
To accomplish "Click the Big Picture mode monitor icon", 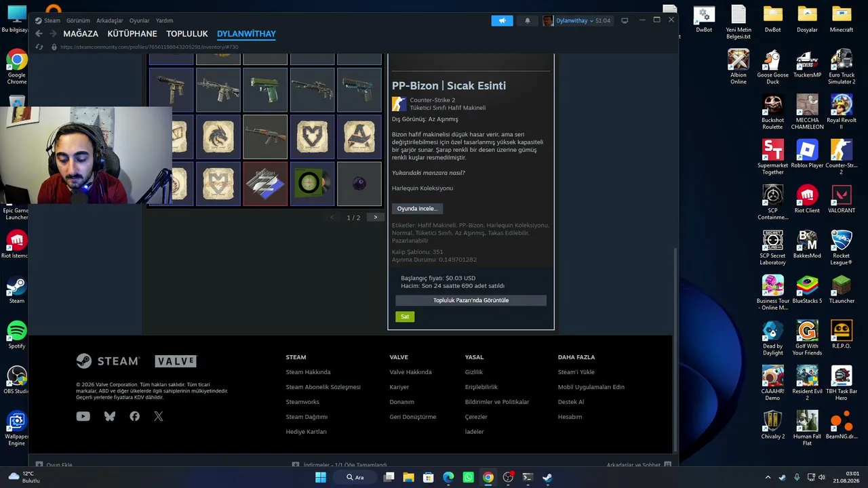I will [625, 20].
